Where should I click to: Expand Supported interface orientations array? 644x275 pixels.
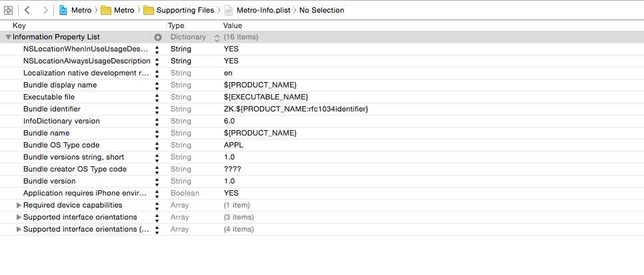point(19,218)
